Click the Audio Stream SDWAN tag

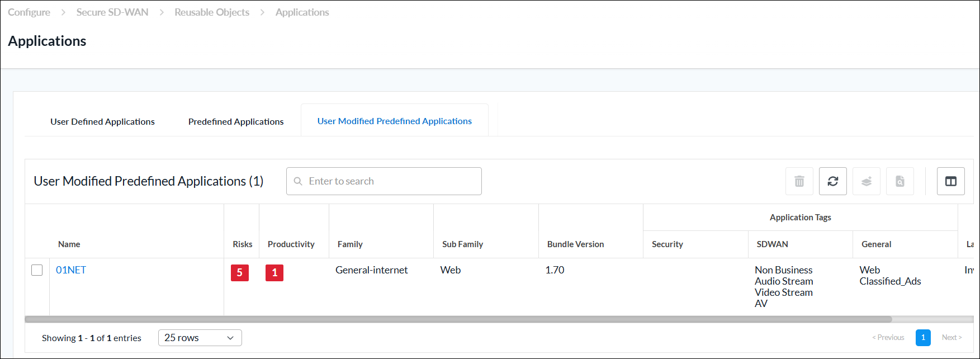point(784,281)
